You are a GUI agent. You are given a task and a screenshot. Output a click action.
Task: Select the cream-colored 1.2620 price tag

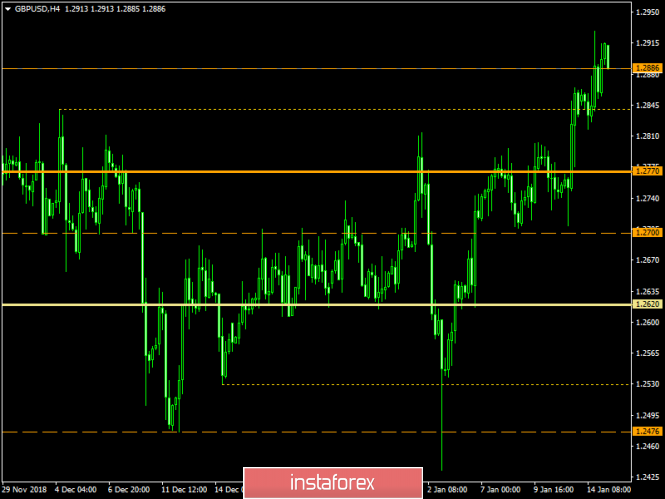pos(647,304)
